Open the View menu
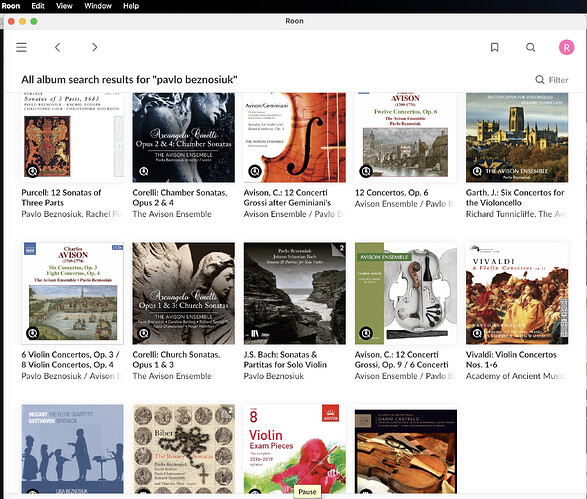587x499 pixels. pyautogui.click(x=64, y=6)
